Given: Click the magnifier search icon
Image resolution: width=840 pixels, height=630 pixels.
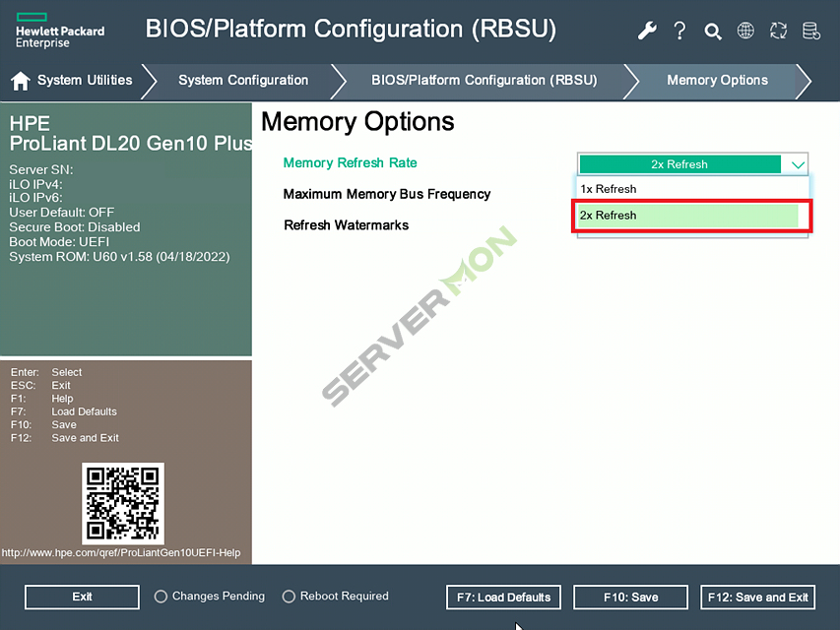Looking at the screenshot, I should click(713, 31).
